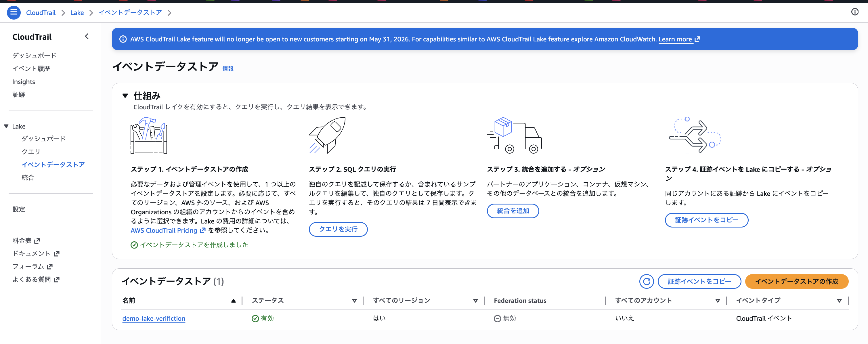Open ダッシュボード in the top sidebar
The width and height of the screenshot is (868, 344).
point(35,56)
